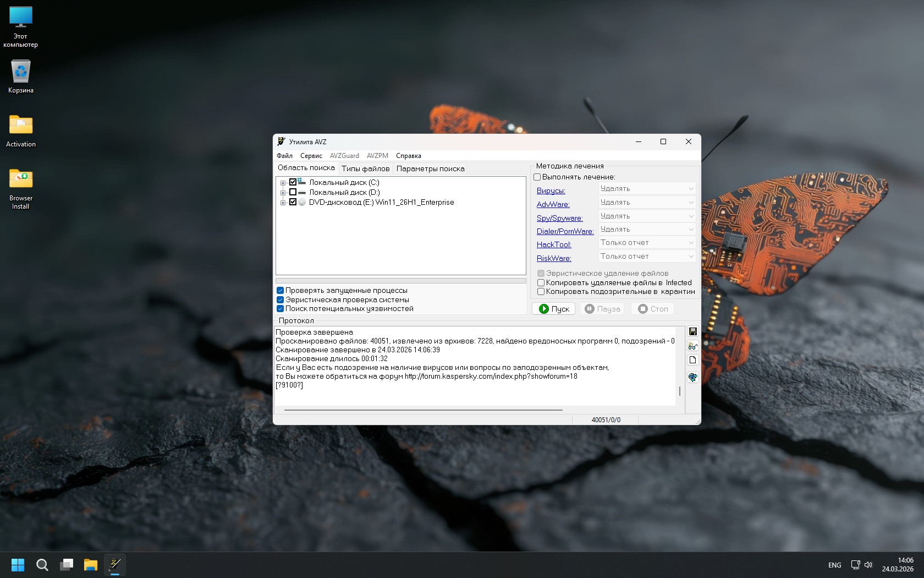This screenshot has width=924, height=578.
Task: Toggle Копировать подозрительные в карантин checkbox
Action: coord(541,292)
